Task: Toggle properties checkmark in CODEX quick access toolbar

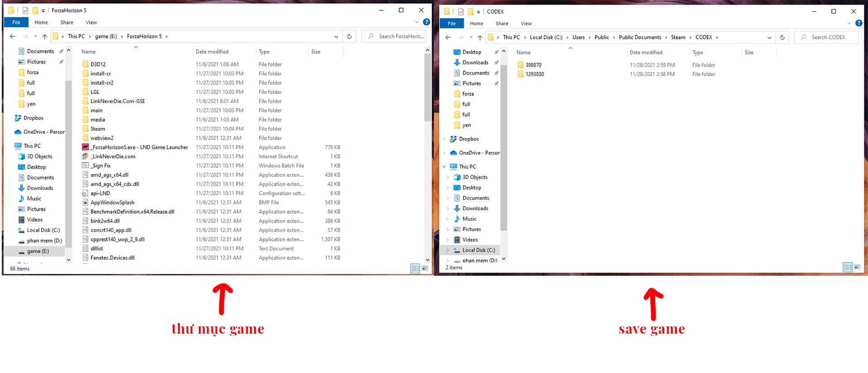Action: (461, 12)
